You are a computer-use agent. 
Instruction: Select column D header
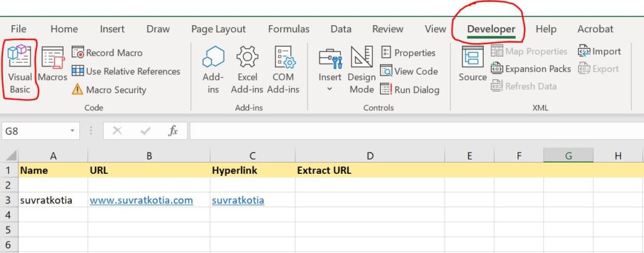click(370, 156)
